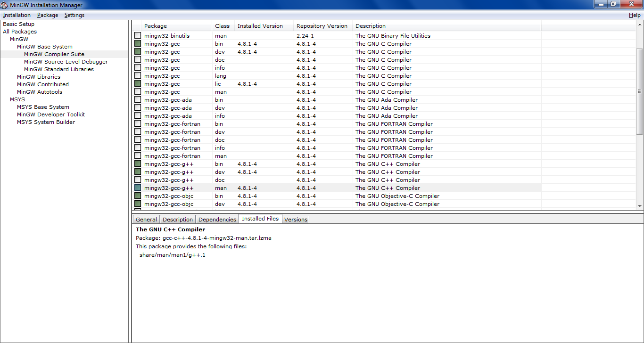Select the MinGW group in the tree

tap(19, 39)
